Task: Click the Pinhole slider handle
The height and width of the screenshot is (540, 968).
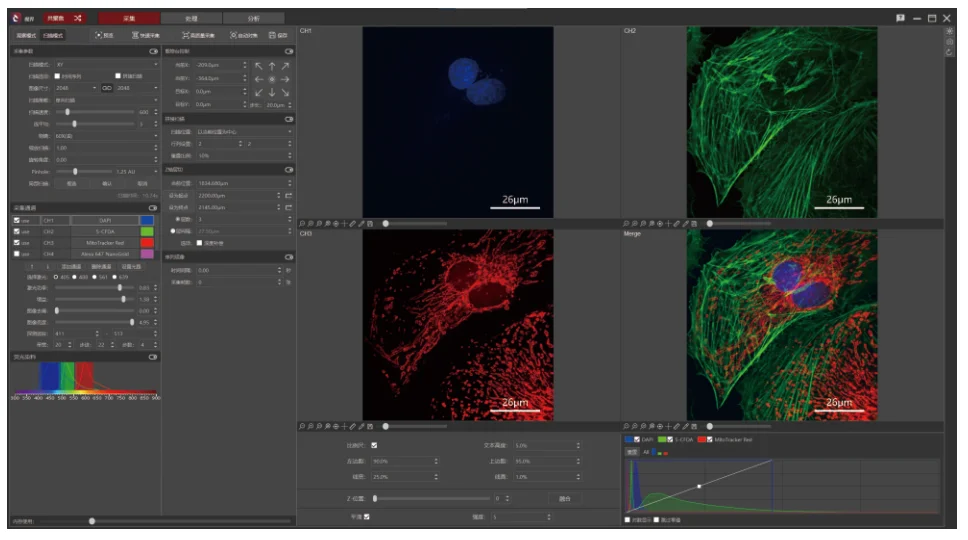Action: pos(75,172)
